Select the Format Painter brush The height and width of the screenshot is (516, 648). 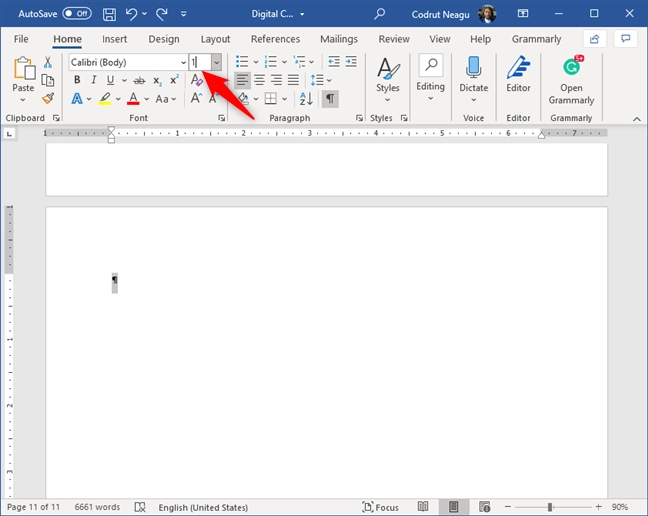pyautogui.click(x=48, y=98)
